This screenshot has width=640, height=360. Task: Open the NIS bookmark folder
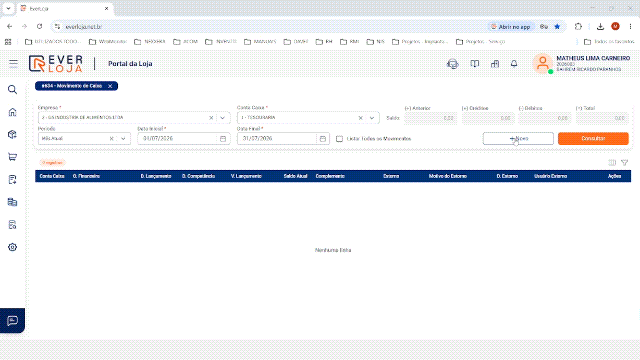pyautogui.click(x=376, y=42)
